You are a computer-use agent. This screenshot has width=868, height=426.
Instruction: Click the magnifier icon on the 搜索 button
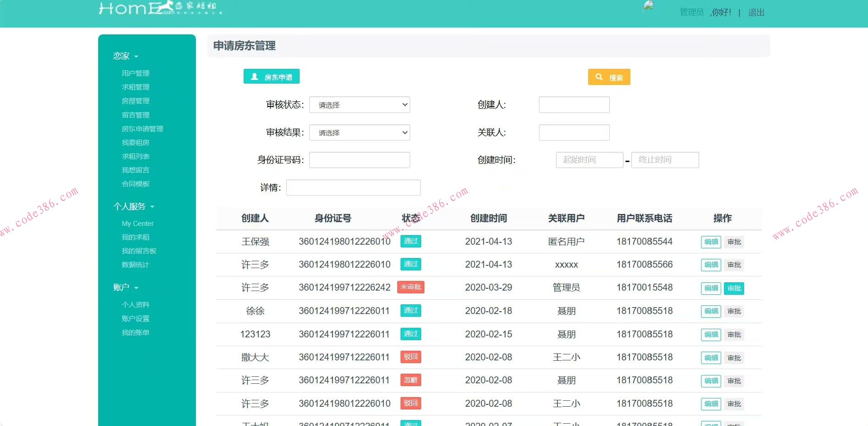coord(599,77)
